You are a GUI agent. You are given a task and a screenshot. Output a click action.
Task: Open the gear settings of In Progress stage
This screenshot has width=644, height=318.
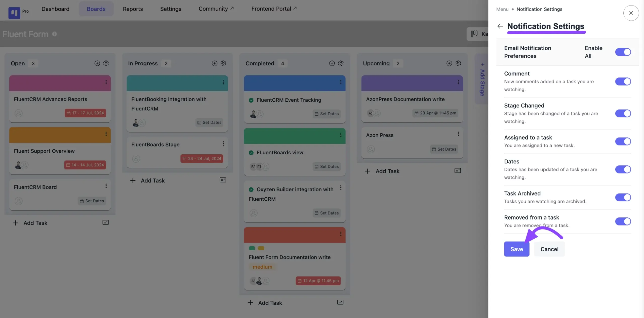point(223,63)
